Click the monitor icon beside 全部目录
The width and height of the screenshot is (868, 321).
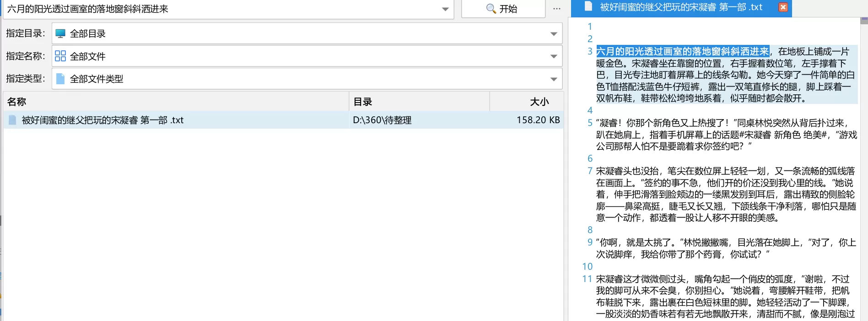(x=60, y=33)
